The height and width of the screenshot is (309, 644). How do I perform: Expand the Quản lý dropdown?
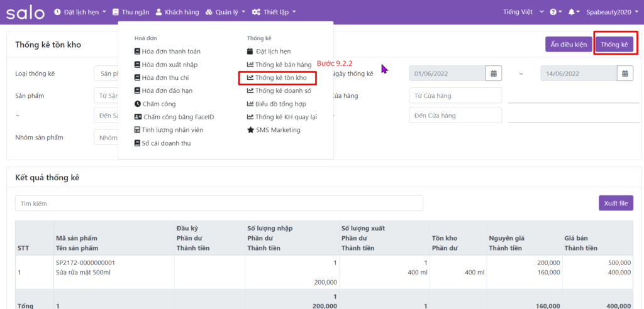pyautogui.click(x=226, y=13)
